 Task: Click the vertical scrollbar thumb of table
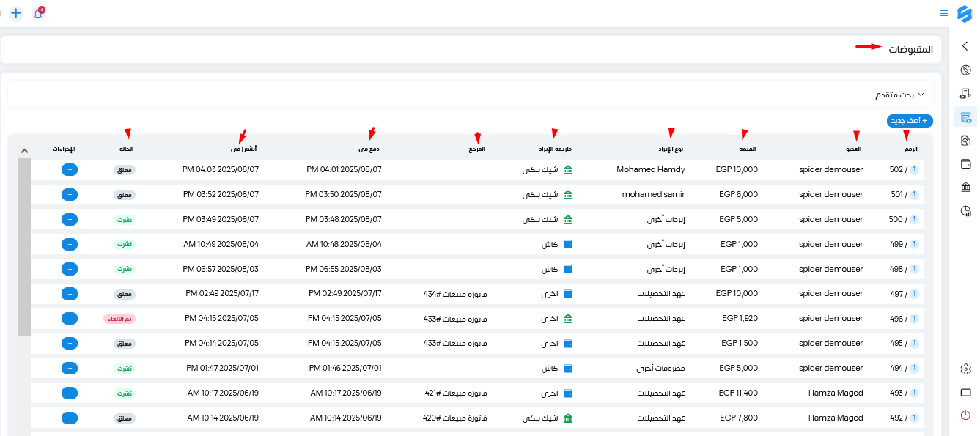24,246
